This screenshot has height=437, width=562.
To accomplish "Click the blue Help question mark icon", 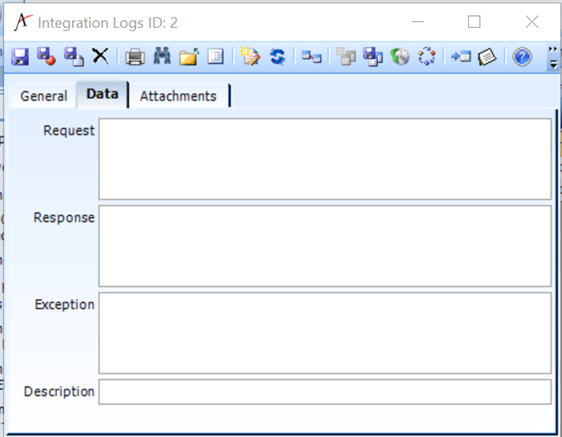I will point(522,57).
